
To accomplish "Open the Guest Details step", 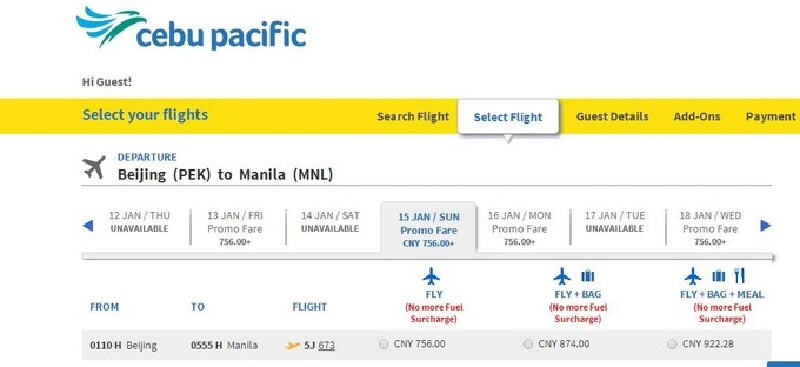I will [612, 116].
